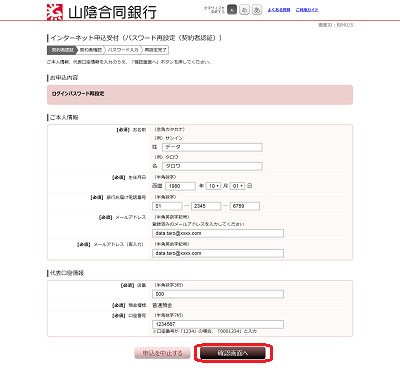Click the 再設定完了 step tab
The height and width of the screenshot is (368, 400).
(155, 50)
